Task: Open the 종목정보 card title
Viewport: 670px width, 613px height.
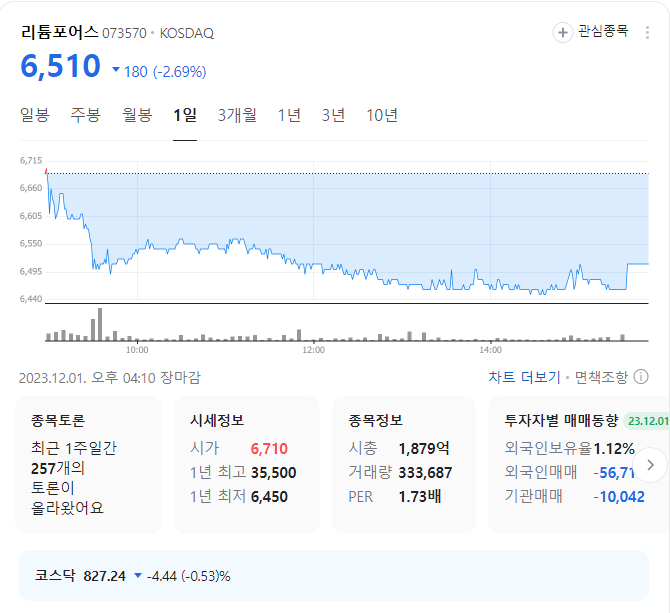Action: point(376,420)
